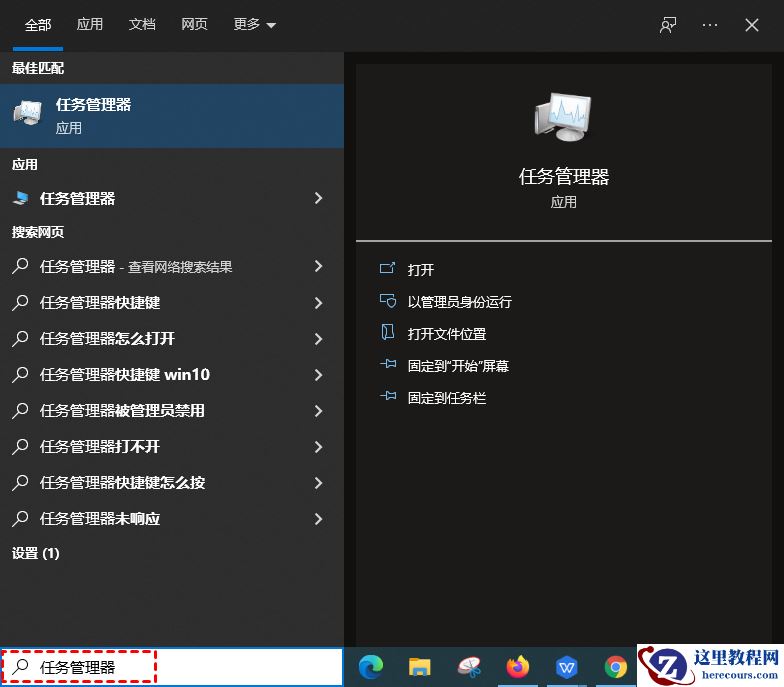
Task: Click the feedback person icon
Action: coord(668,25)
